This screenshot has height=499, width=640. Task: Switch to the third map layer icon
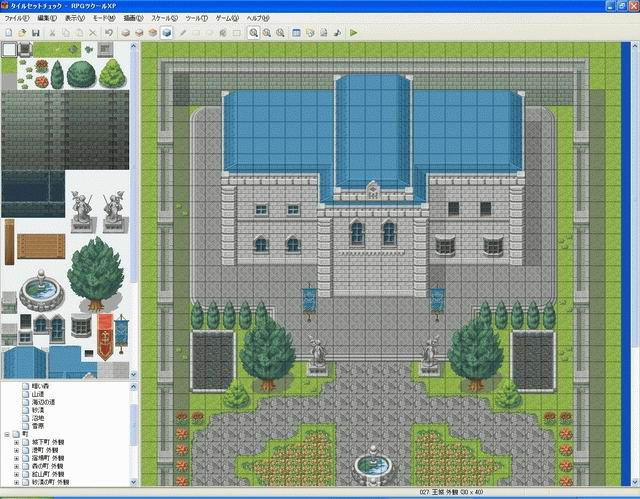click(x=152, y=33)
